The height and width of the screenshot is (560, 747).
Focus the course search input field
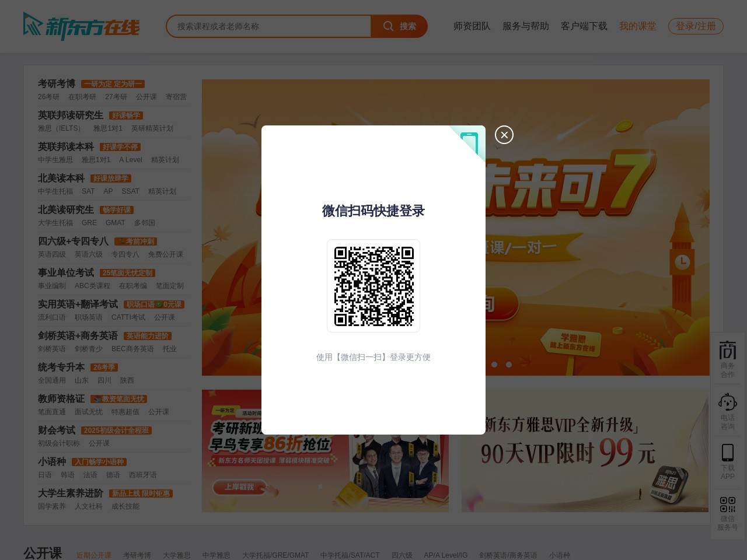click(268, 26)
